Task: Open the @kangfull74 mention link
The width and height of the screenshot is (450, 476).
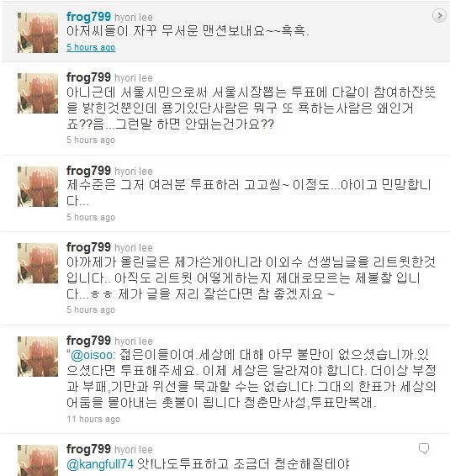Action: (x=100, y=463)
